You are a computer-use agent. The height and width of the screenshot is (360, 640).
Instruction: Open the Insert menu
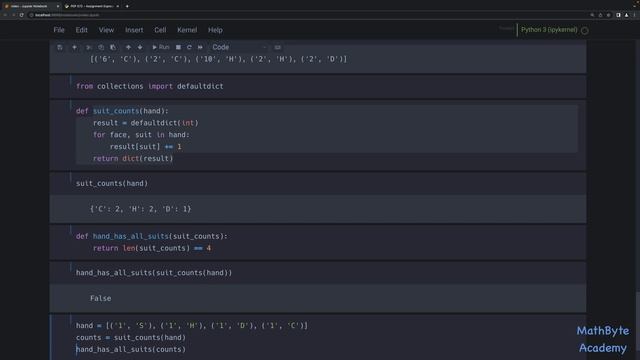[x=134, y=30]
